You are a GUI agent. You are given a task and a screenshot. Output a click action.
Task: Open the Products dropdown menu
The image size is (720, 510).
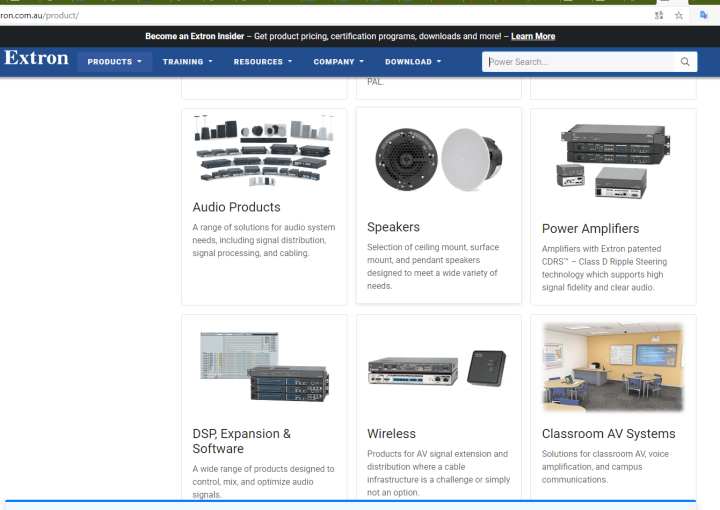[114, 62]
